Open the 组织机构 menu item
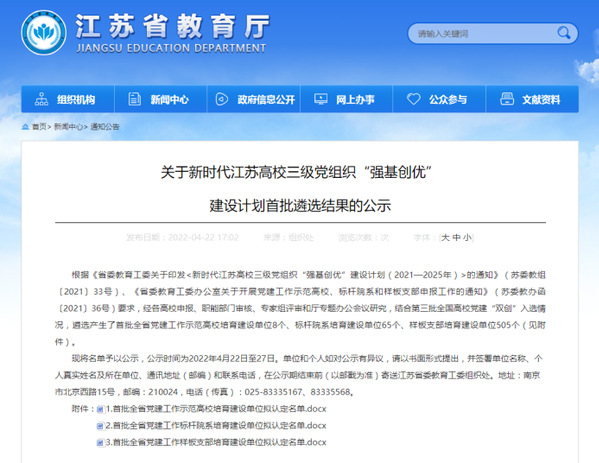The image size is (599, 463). pos(68,99)
